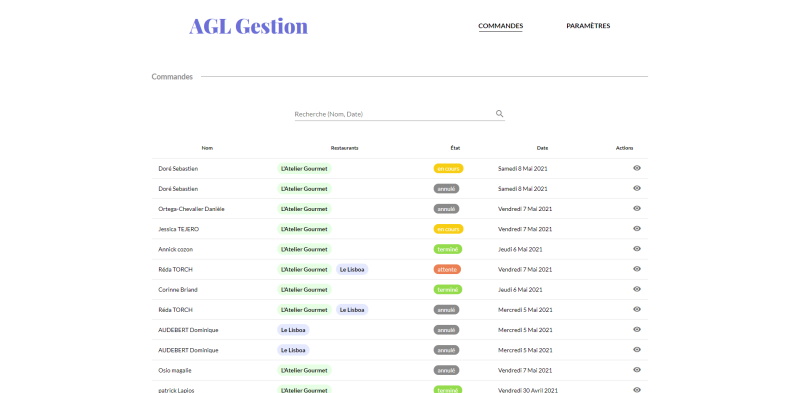
Task: Click L'Atelier Gourmet tag for Annick cozon
Action: point(305,249)
